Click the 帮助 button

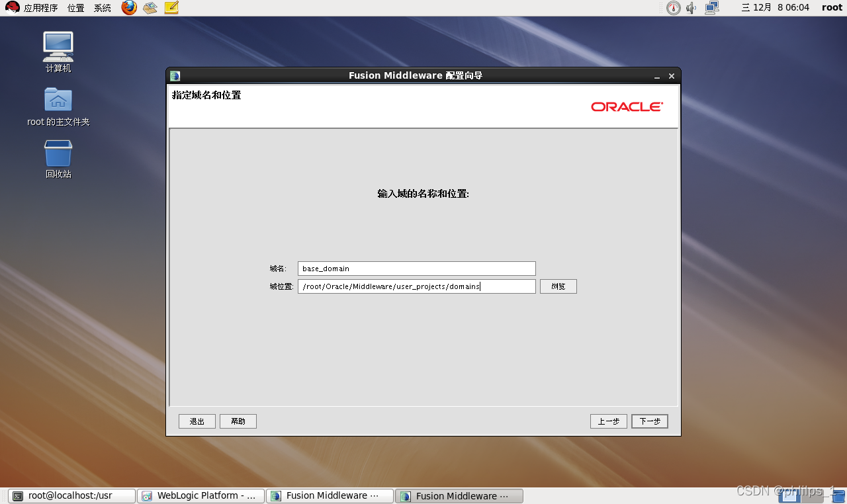(x=238, y=421)
